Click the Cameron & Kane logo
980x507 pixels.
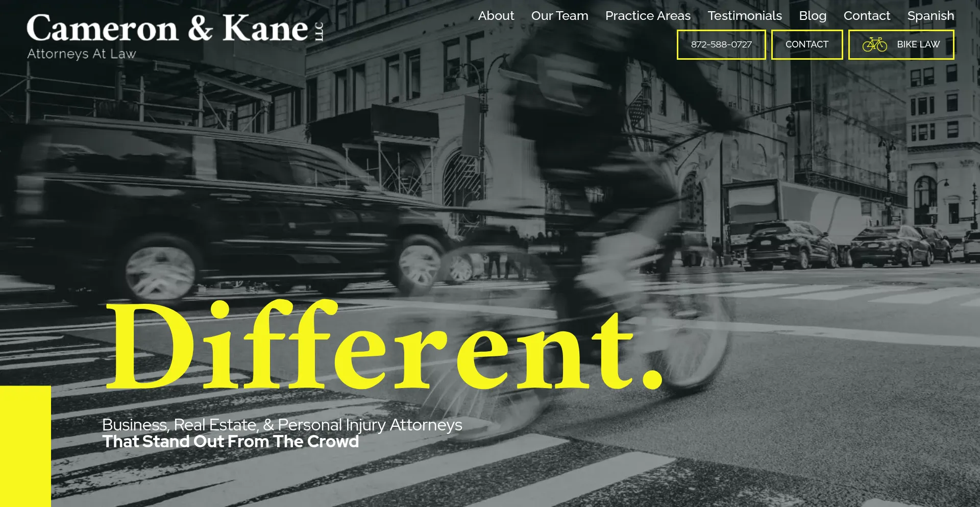(x=167, y=29)
